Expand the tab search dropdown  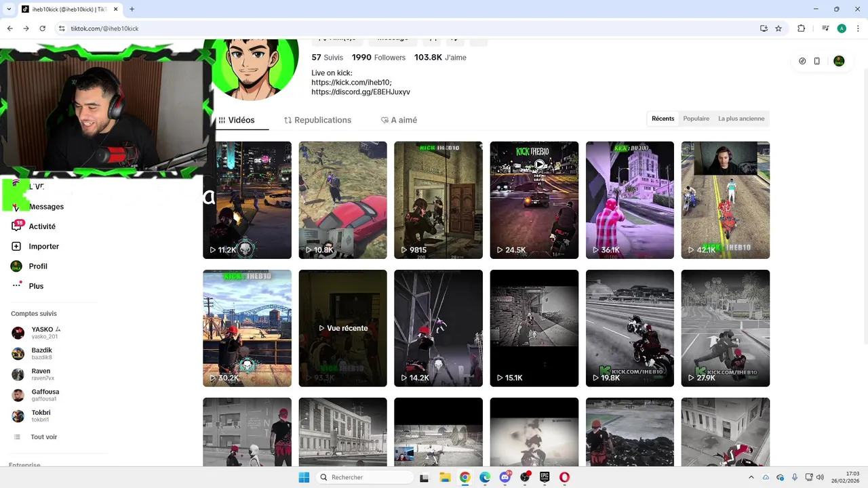[x=9, y=9]
